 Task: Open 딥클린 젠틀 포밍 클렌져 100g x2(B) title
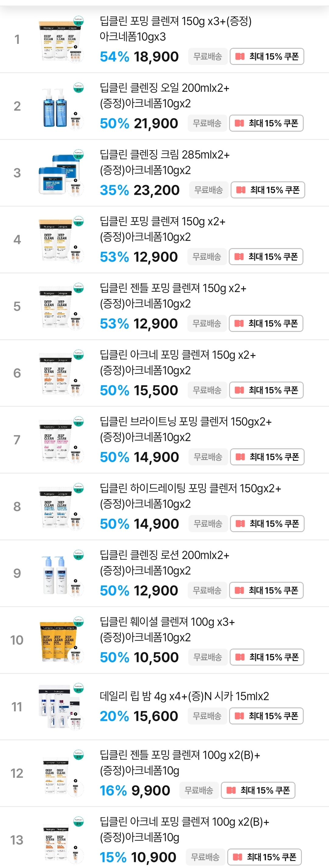pyautogui.click(x=179, y=763)
